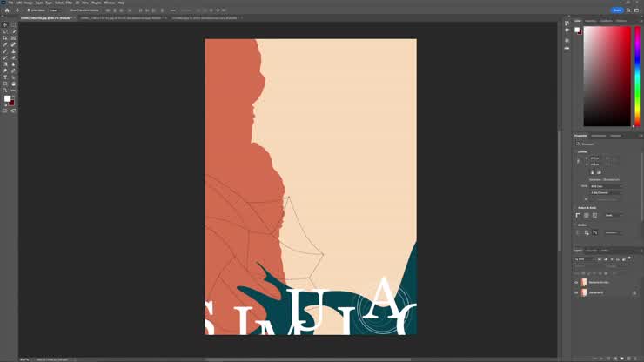Viewport: 644px width, 362px height.
Task: Select the Lasso tool
Action: click(x=5, y=31)
